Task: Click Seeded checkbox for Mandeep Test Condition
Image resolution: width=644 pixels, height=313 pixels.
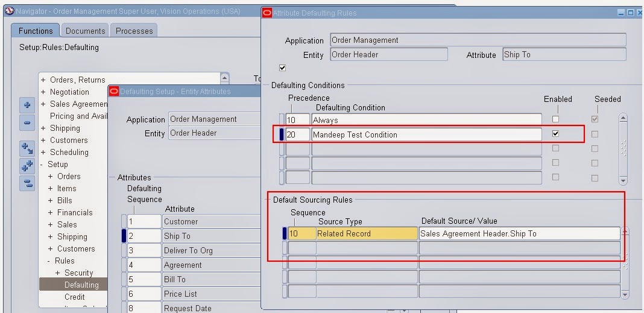Action: 595,134
